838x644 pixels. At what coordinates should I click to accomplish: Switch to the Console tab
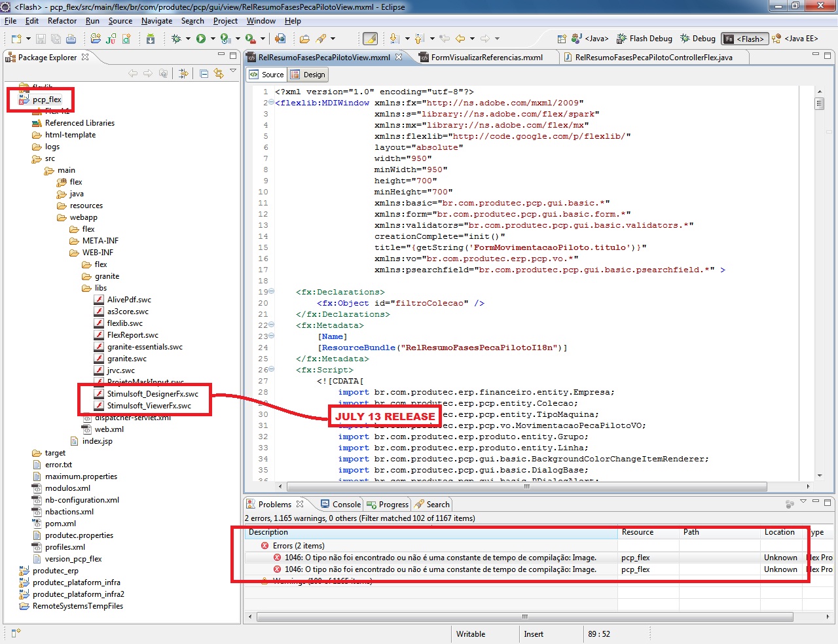[340, 505]
